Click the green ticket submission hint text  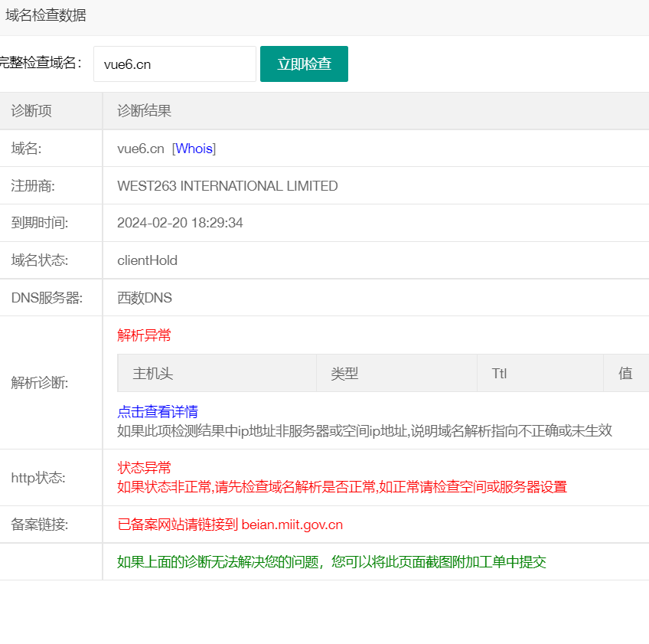click(331, 562)
